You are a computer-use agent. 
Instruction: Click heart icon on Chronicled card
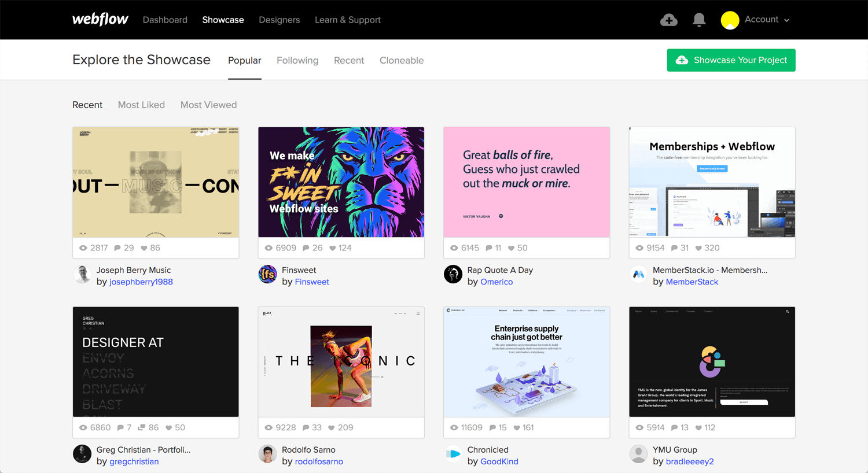click(x=517, y=428)
